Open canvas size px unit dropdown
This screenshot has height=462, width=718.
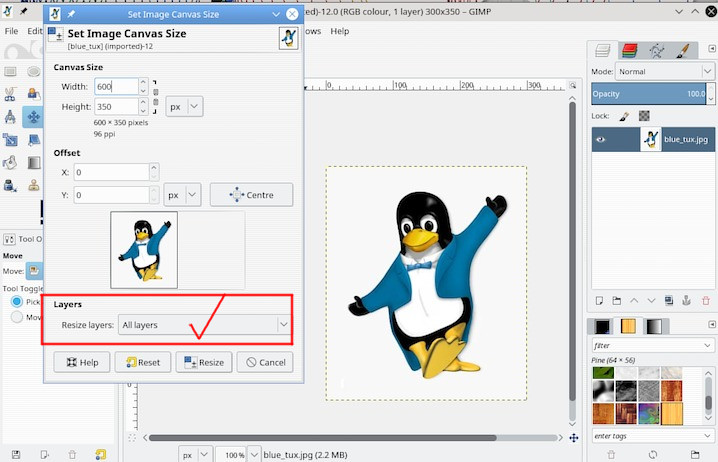pyautogui.click(x=184, y=107)
